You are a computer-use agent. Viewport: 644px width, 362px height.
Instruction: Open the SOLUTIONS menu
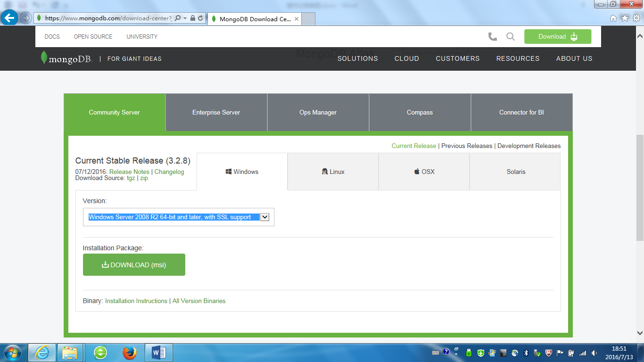click(358, 58)
